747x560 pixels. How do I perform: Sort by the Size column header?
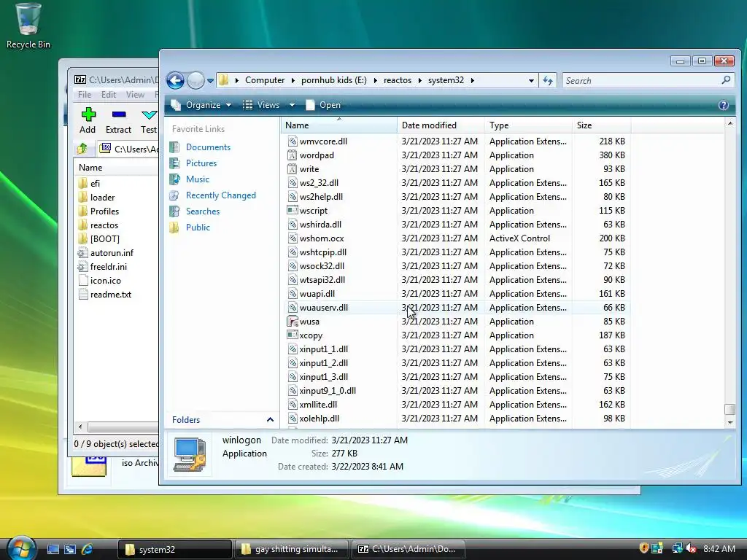(601, 125)
